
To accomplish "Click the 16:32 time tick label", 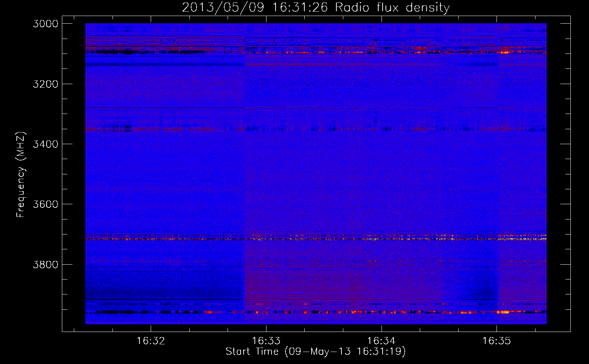I will coord(151,341).
